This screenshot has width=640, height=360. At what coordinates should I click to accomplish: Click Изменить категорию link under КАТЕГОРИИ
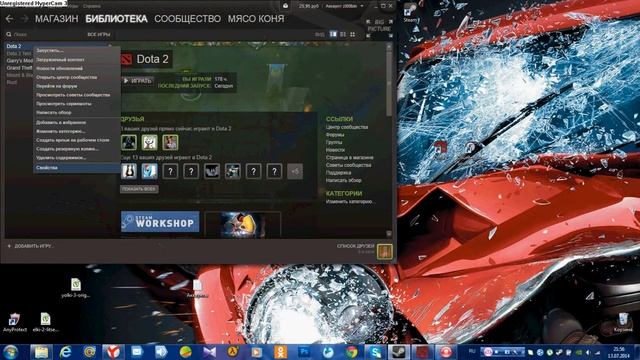pos(350,202)
